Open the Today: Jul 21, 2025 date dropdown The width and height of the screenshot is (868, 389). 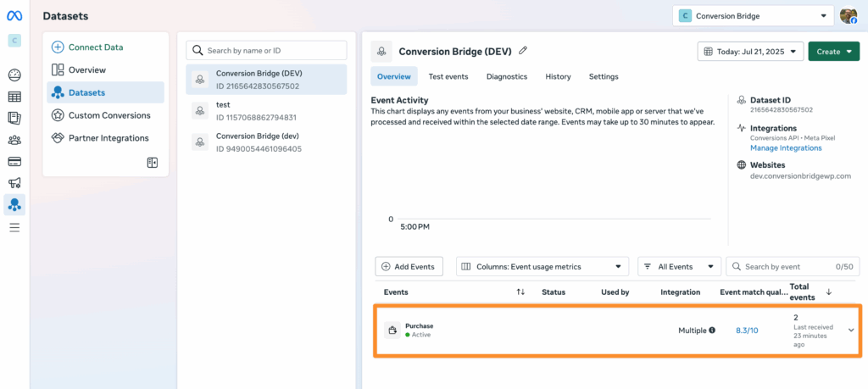pos(750,52)
